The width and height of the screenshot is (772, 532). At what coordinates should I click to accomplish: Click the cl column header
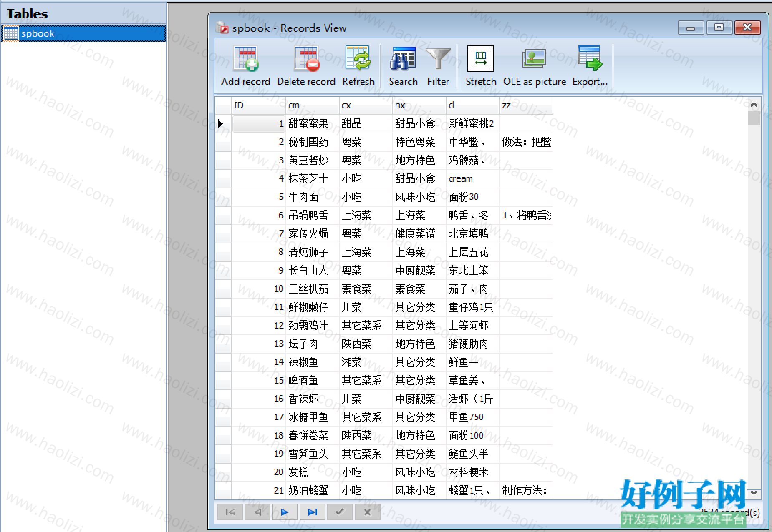473,105
